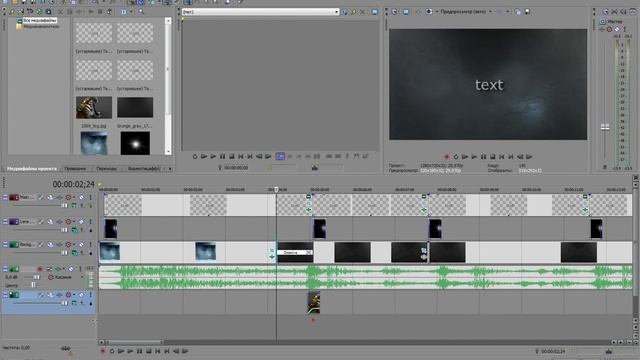Open compositing mode on track 5

coord(75,303)
